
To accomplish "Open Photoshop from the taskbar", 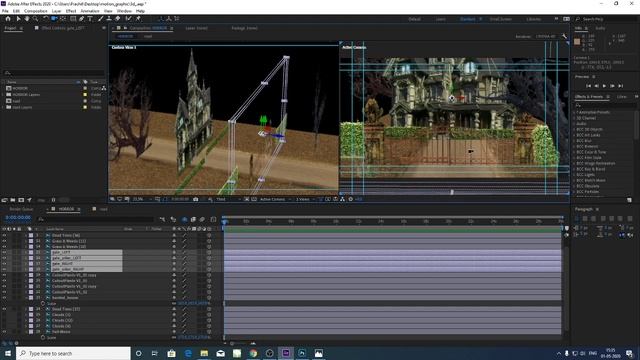I will point(302,353).
